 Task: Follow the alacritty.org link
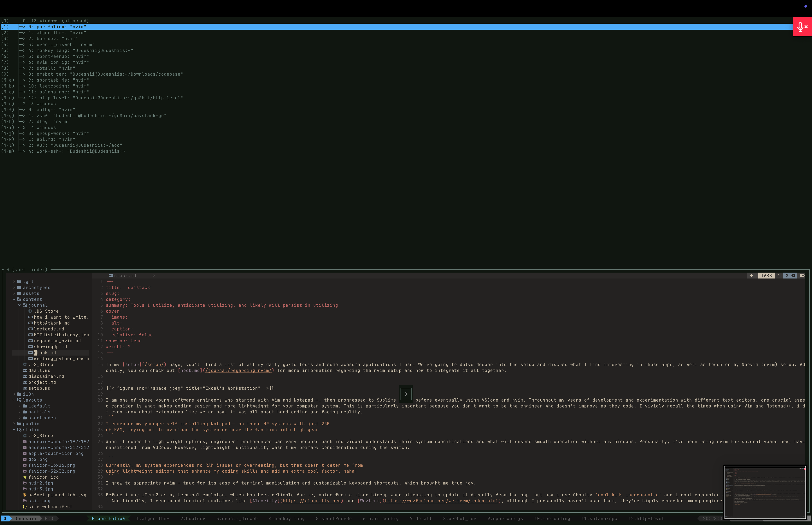311,501
